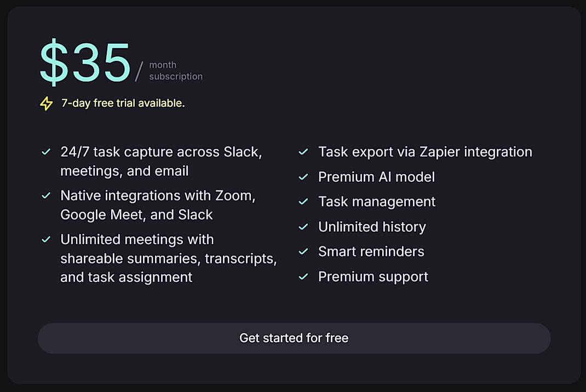Click the checkmark beside Premium AI model
Screen dimensions: 586x392
(303, 177)
